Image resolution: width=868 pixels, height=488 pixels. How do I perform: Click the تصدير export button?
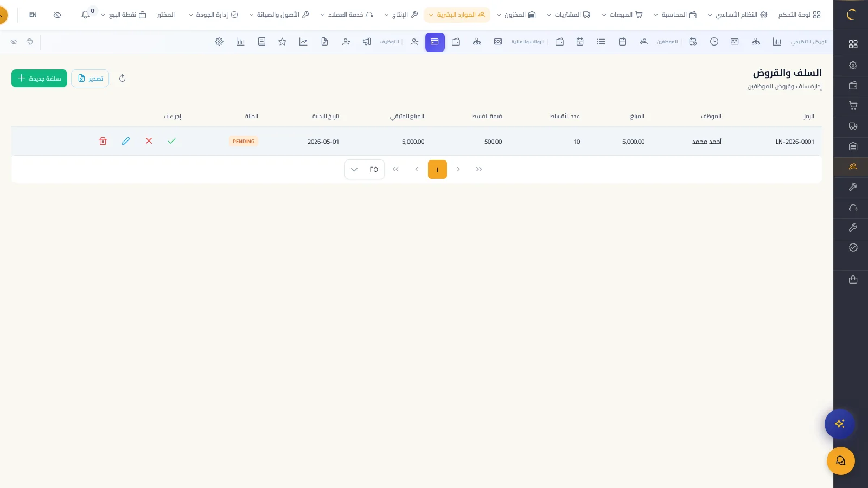click(x=90, y=78)
